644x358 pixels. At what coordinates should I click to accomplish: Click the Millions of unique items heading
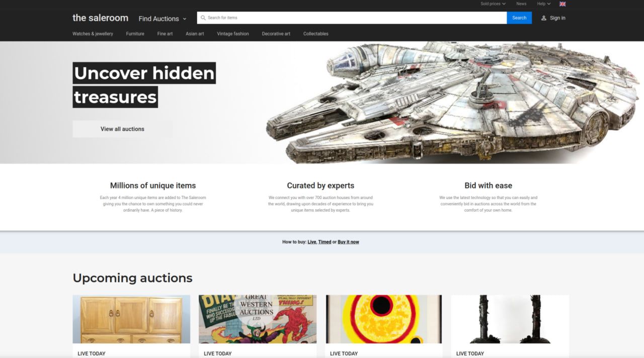pos(153,186)
